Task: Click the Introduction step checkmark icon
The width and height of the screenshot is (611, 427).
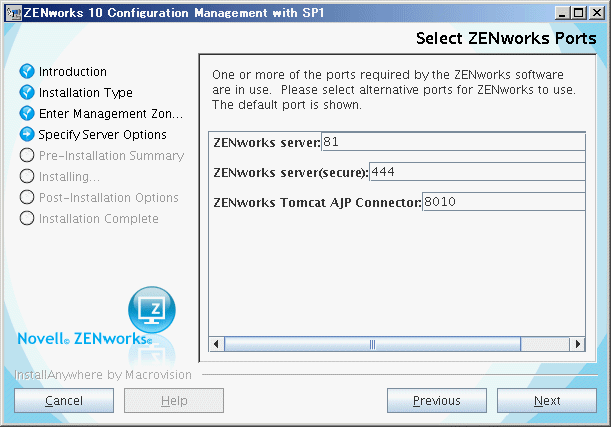Action: tap(27, 71)
